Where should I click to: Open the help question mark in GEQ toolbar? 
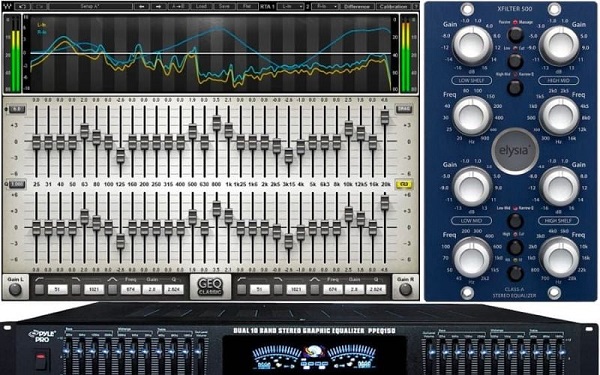tap(416, 7)
